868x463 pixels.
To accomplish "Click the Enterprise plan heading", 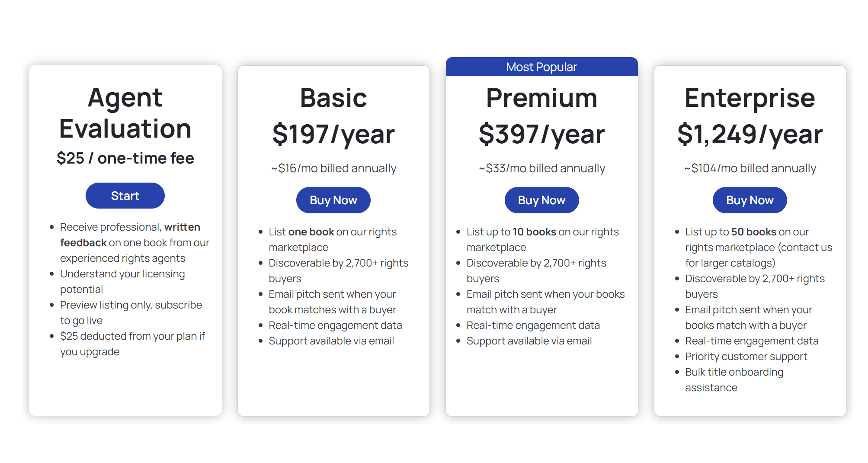I will (x=749, y=98).
